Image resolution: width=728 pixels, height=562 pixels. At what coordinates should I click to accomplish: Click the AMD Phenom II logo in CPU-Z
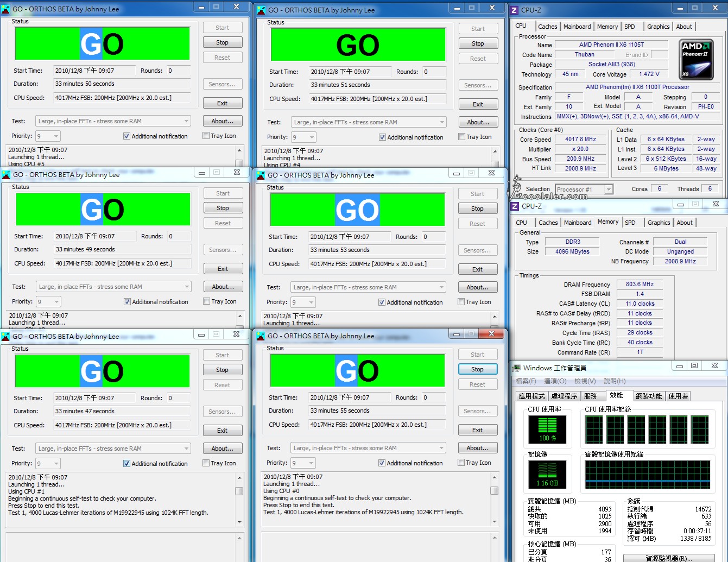point(696,59)
